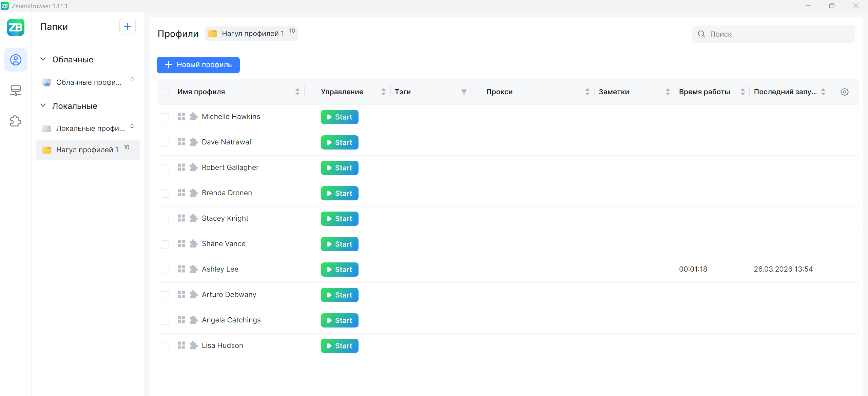Open the Нагул профилей 1 folder
Image resolution: width=868 pixels, height=396 pixels.
[87, 150]
